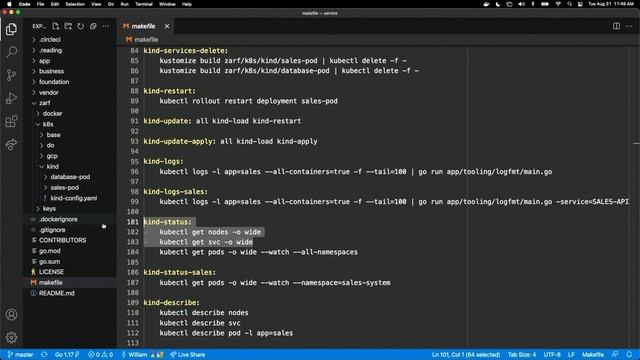Image resolution: width=640 pixels, height=360 pixels.
Task: Open editor more actions ellipsis
Action: coord(629,26)
